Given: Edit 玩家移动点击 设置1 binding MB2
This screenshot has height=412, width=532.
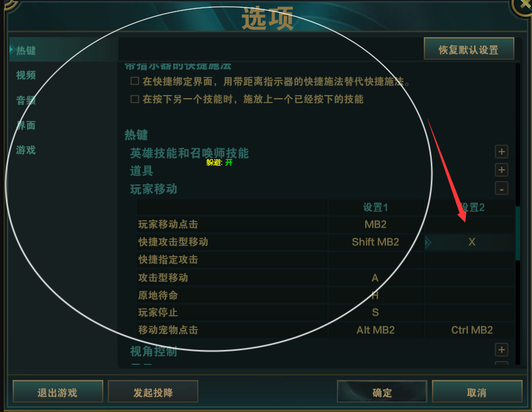Looking at the screenshot, I should point(375,225).
